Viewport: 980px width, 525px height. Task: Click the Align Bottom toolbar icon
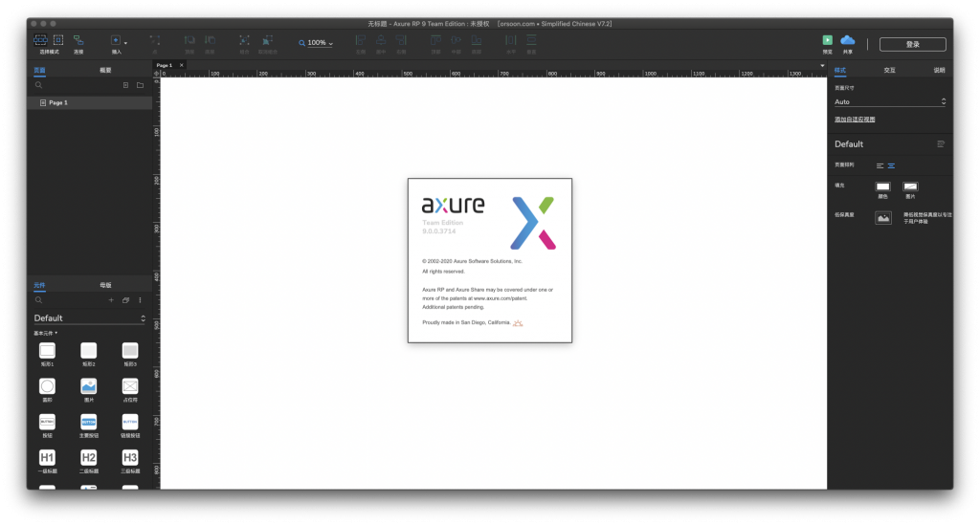click(x=477, y=40)
